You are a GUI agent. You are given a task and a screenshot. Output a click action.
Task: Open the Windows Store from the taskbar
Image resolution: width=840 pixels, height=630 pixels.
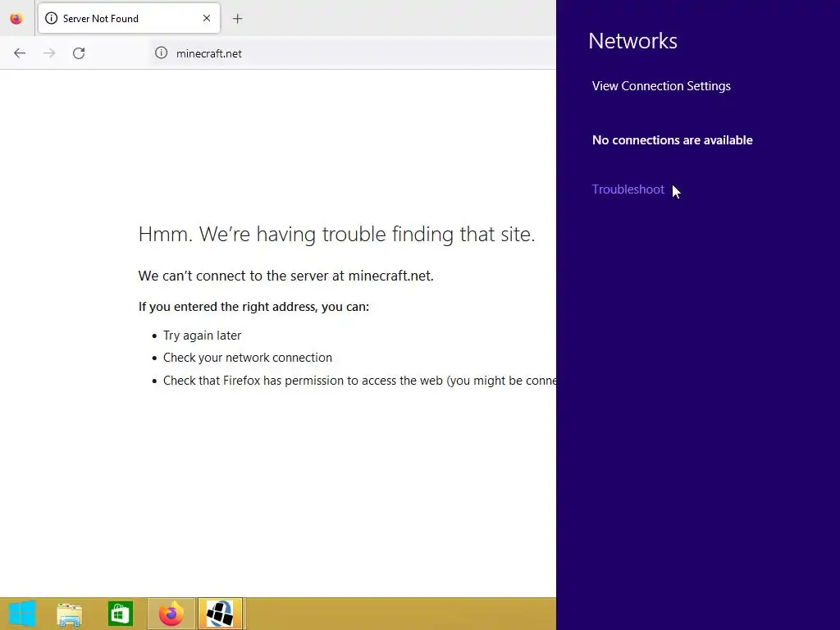pyautogui.click(x=120, y=614)
